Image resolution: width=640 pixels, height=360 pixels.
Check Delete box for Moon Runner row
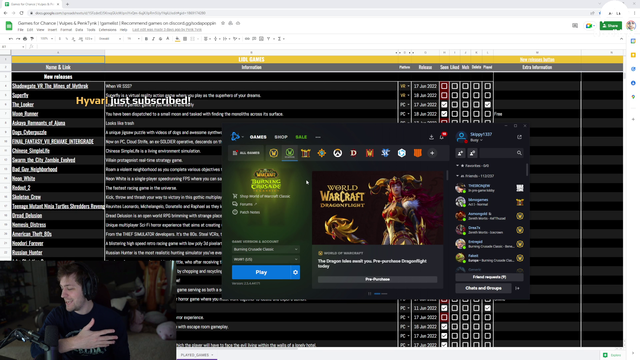coord(476,114)
